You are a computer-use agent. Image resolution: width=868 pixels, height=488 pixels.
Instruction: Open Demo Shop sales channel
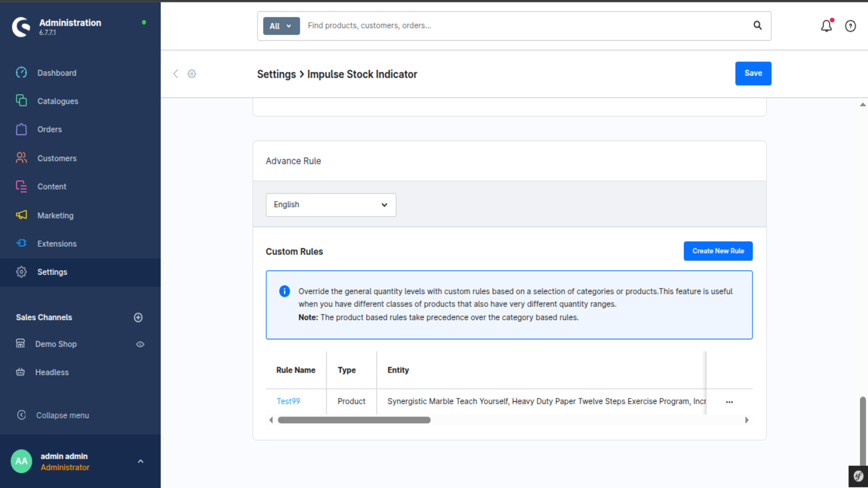tap(56, 344)
